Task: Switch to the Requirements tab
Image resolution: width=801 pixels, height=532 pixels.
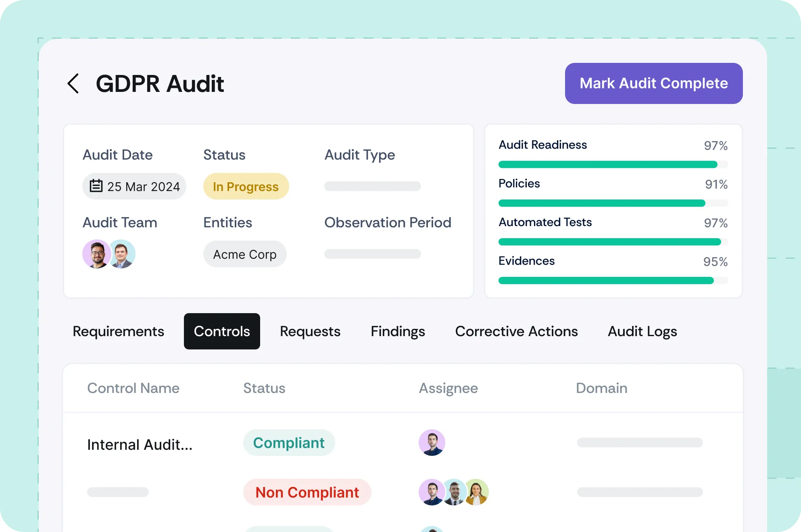Action: (118, 331)
